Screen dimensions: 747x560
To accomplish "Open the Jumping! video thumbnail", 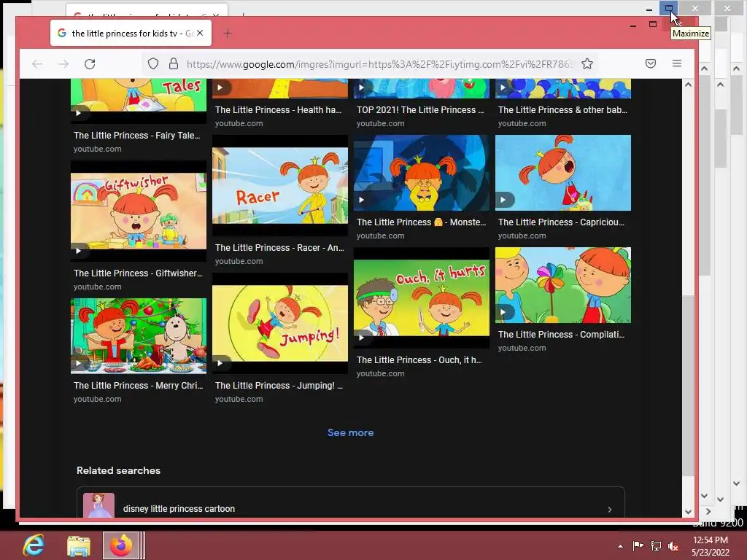I will 280,323.
